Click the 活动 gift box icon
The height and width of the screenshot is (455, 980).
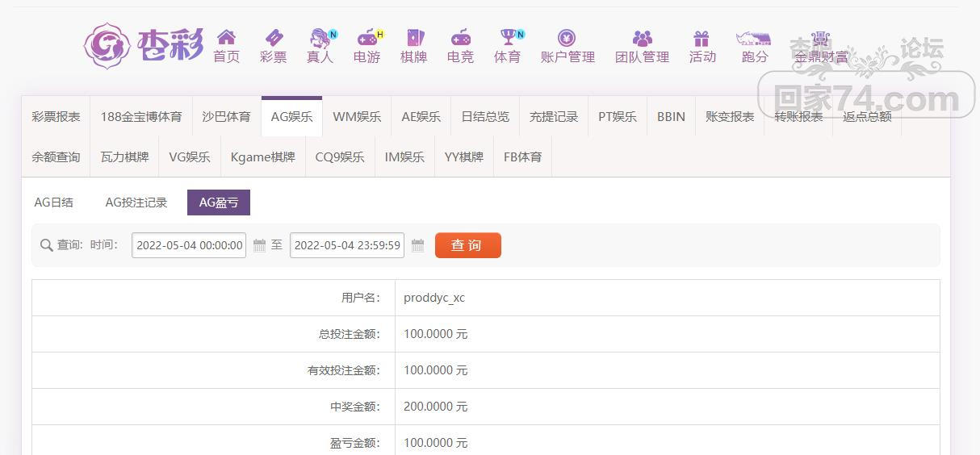click(701, 38)
